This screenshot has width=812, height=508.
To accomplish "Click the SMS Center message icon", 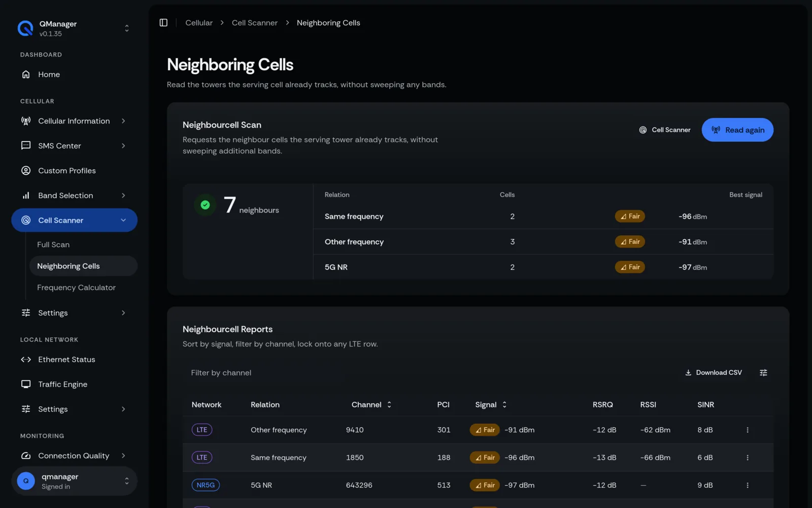I will click(x=26, y=146).
